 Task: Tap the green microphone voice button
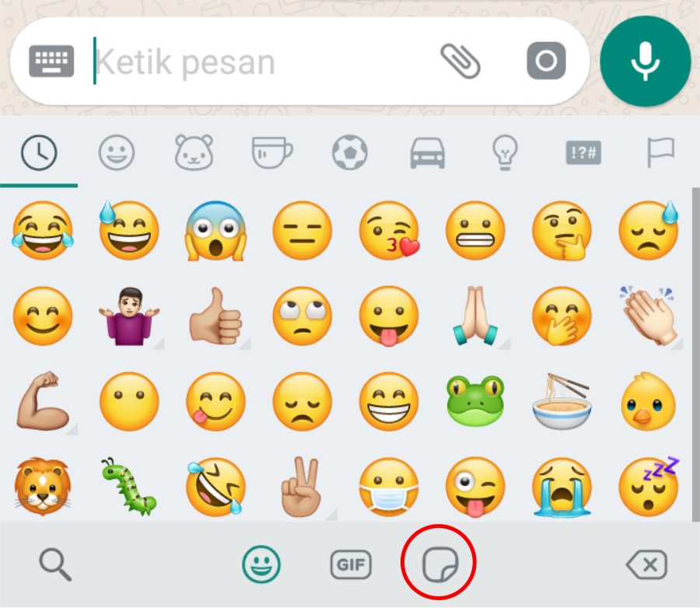click(645, 61)
